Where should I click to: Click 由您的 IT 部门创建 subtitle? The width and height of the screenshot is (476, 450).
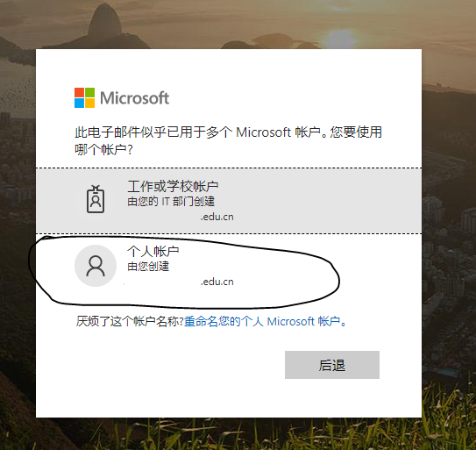tap(171, 202)
